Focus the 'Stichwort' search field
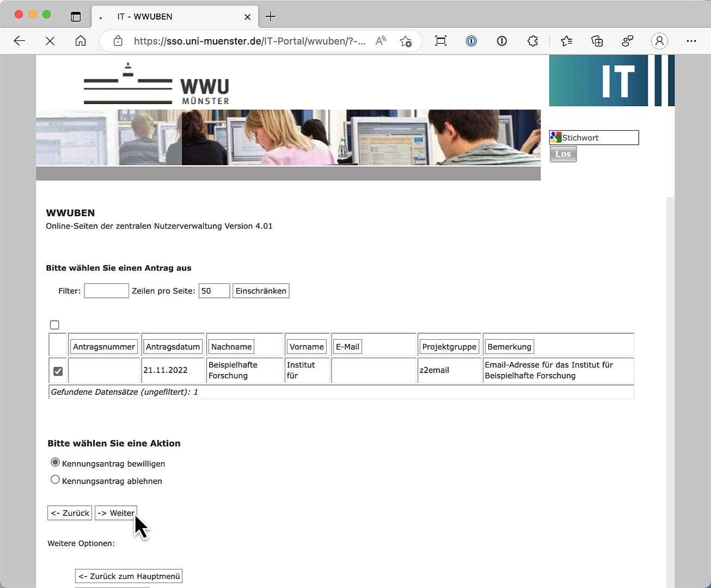Image resolution: width=711 pixels, height=588 pixels. tap(599, 138)
